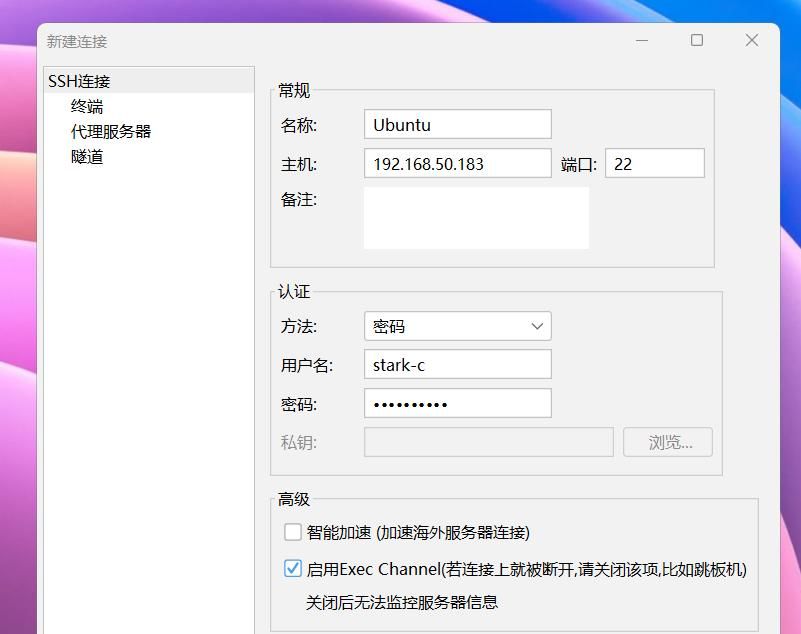Click the 关闭后无法监控服务器信息 note text
The image size is (801, 634).
(402, 602)
